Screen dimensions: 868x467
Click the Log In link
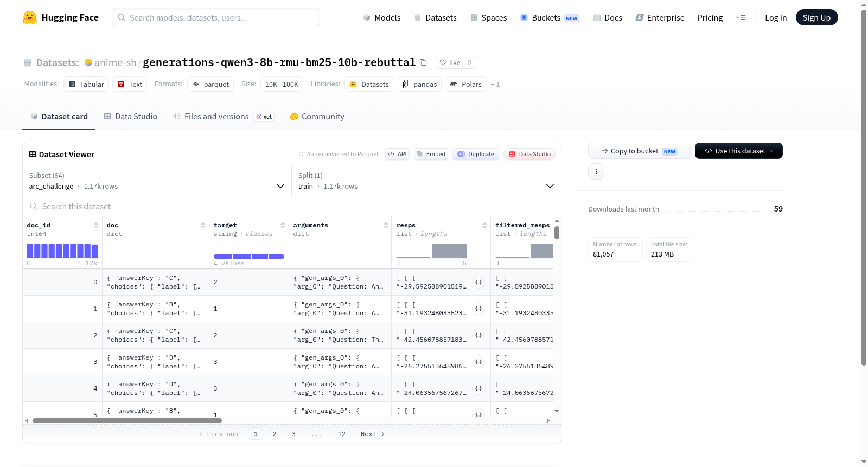click(x=776, y=17)
